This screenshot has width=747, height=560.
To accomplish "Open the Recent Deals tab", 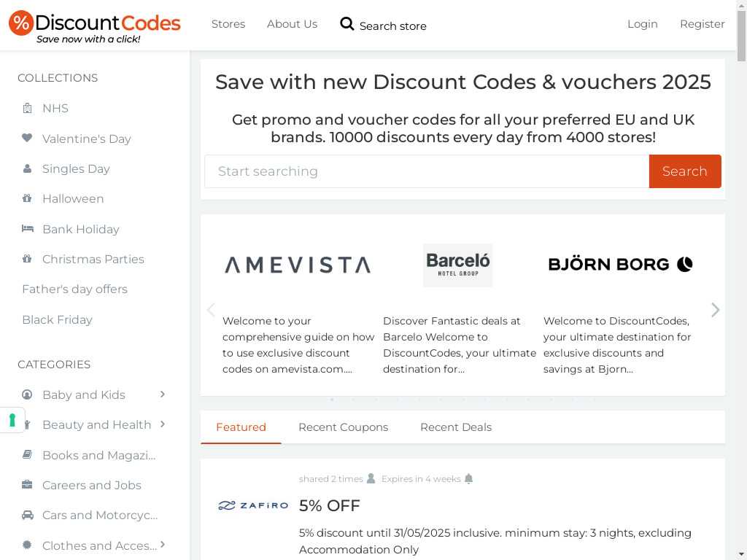I will point(455,427).
